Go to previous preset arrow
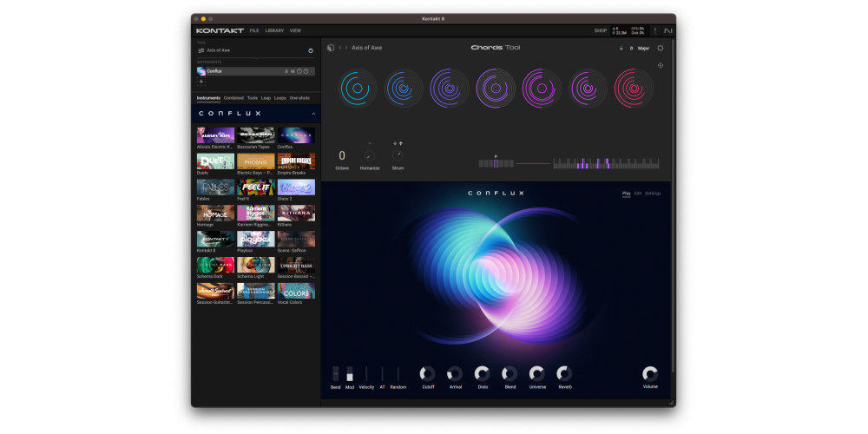 coord(340,48)
